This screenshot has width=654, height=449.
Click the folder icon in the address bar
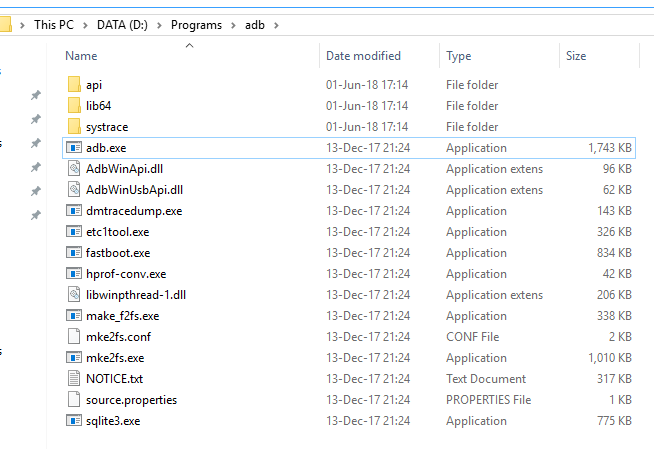point(5,24)
